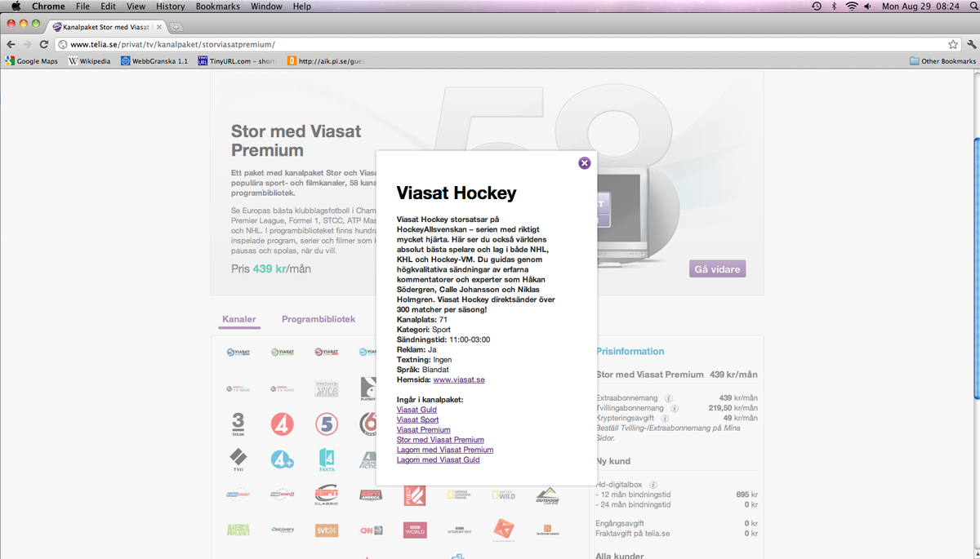Visit the www.viasat.se homepage link
The image size is (980, 559).
click(459, 379)
